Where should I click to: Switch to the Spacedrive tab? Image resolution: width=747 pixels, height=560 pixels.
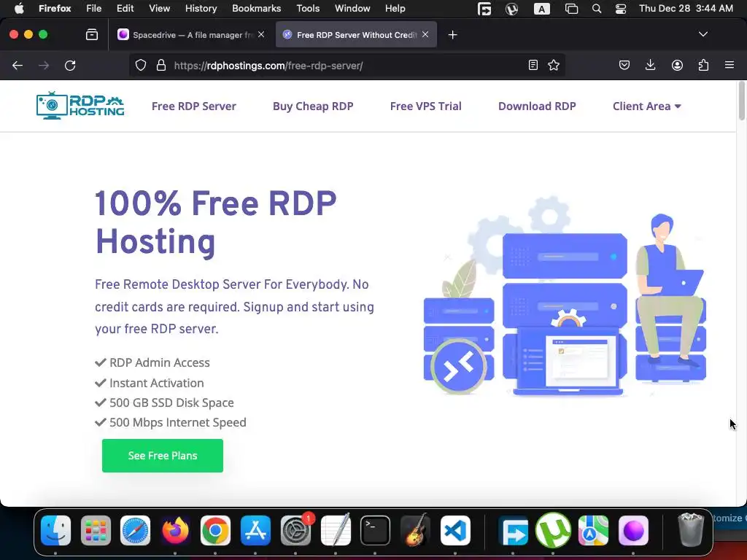pyautogui.click(x=190, y=35)
